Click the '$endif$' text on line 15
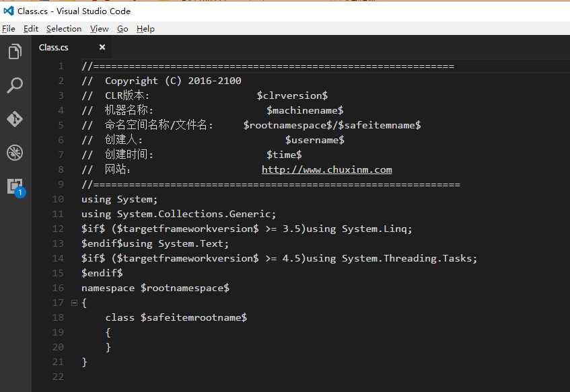 [102, 273]
